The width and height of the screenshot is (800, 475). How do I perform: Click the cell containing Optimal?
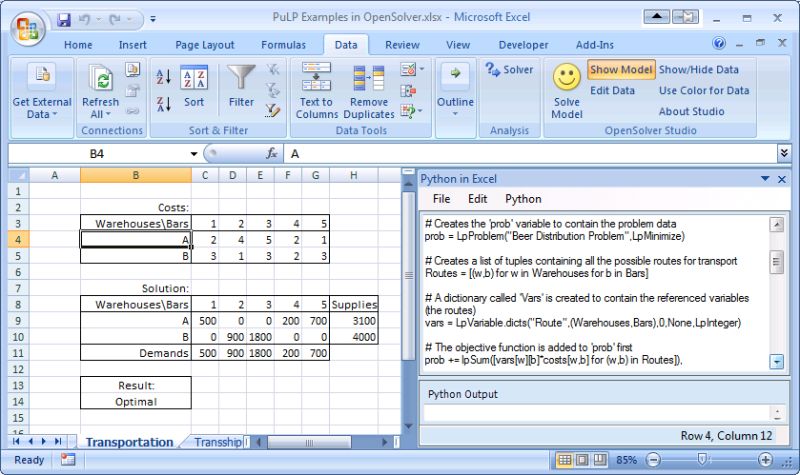click(x=136, y=402)
